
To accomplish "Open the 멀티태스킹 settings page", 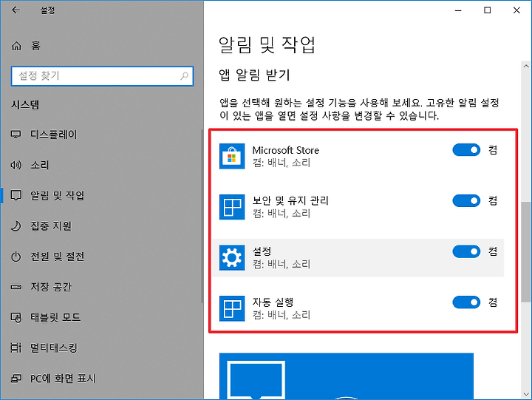I will click(102, 348).
